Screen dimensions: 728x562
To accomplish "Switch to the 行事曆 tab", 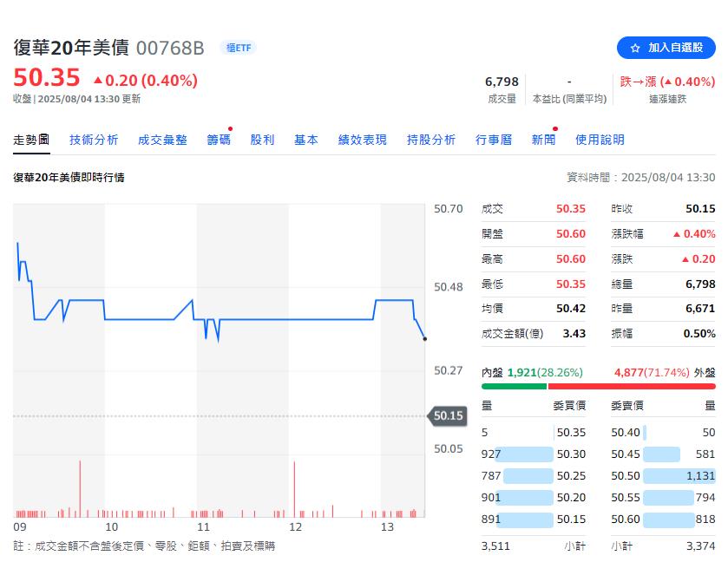I will [493, 140].
